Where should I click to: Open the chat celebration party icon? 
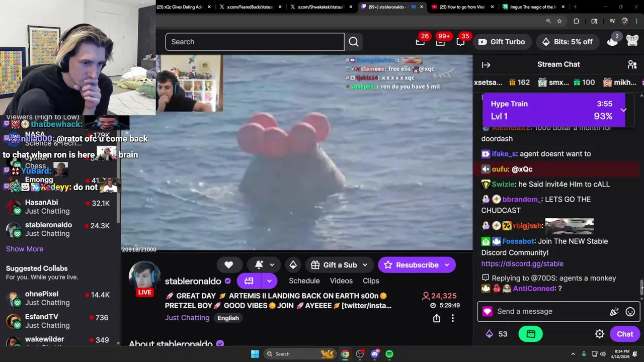614,312
